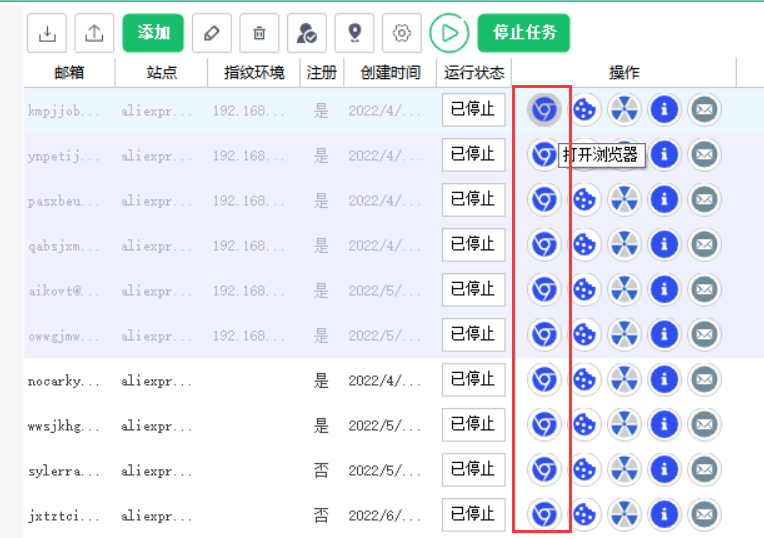Show info for the sylerra row

pos(664,469)
